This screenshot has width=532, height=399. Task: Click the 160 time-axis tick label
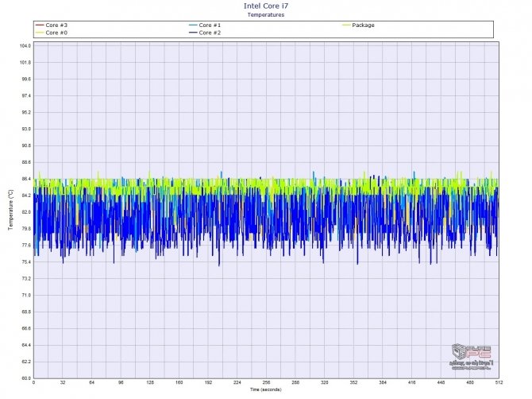click(x=179, y=382)
